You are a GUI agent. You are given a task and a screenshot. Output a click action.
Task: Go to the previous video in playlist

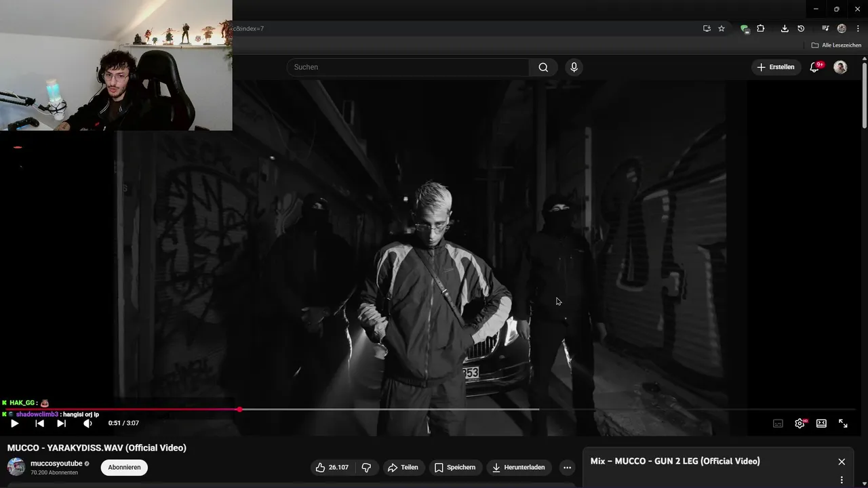click(x=39, y=423)
